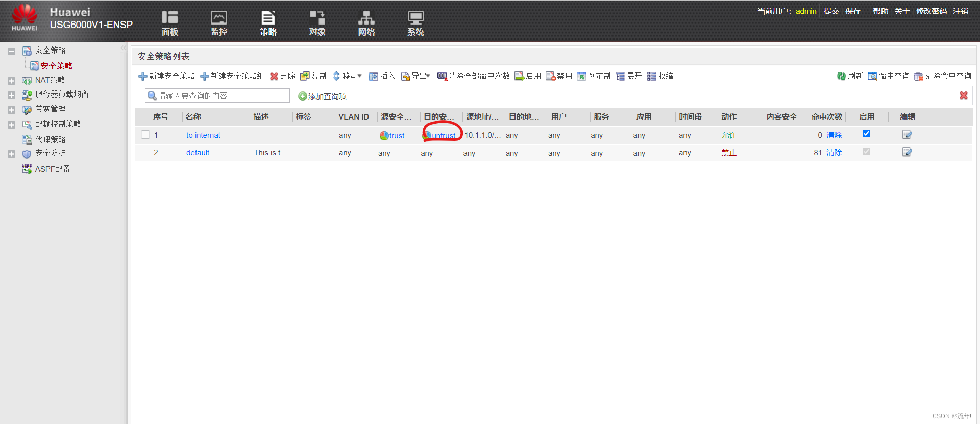Image resolution: width=980 pixels, height=424 pixels.
Task: Check the row 1 selection checkbox
Action: coord(145,135)
